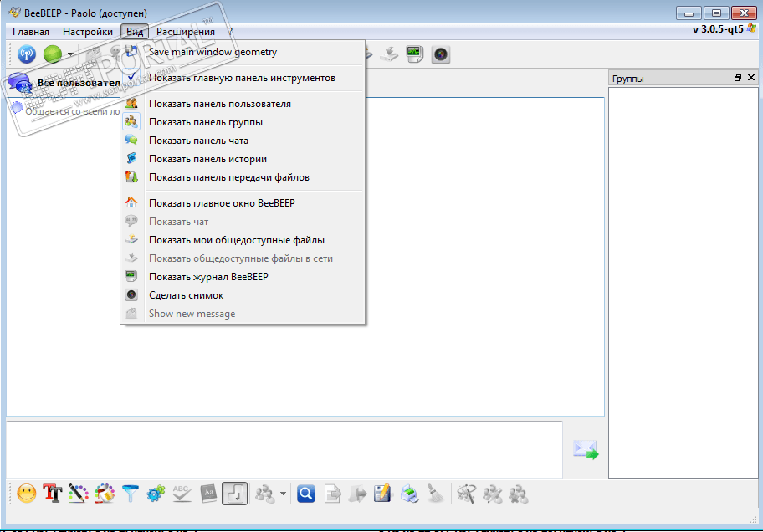
Task: Click the leave group cross icon
Action: click(519, 494)
